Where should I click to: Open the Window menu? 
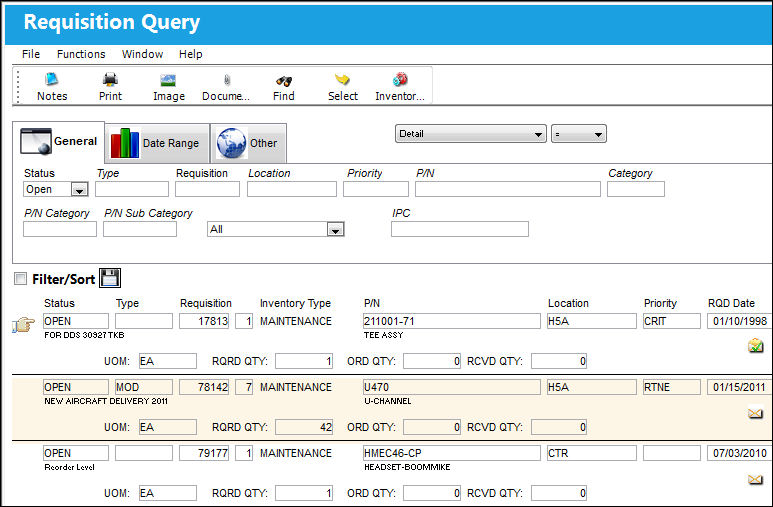(142, 54)
